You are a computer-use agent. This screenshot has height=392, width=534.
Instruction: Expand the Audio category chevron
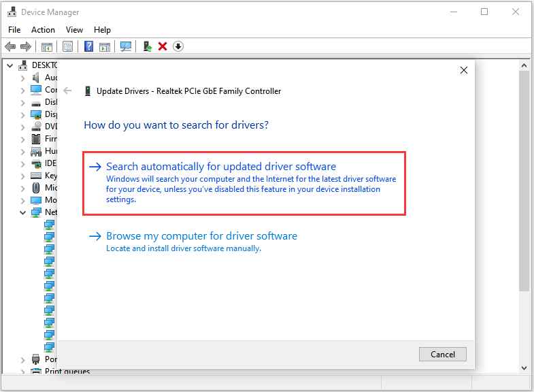[x=23, y=78]
